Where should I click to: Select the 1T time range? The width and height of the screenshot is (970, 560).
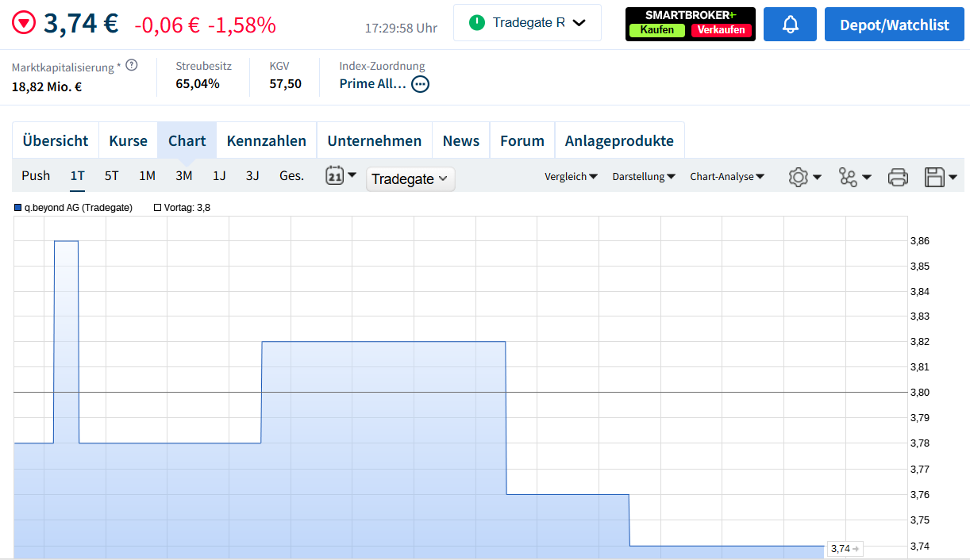click(x=77, y=175)
